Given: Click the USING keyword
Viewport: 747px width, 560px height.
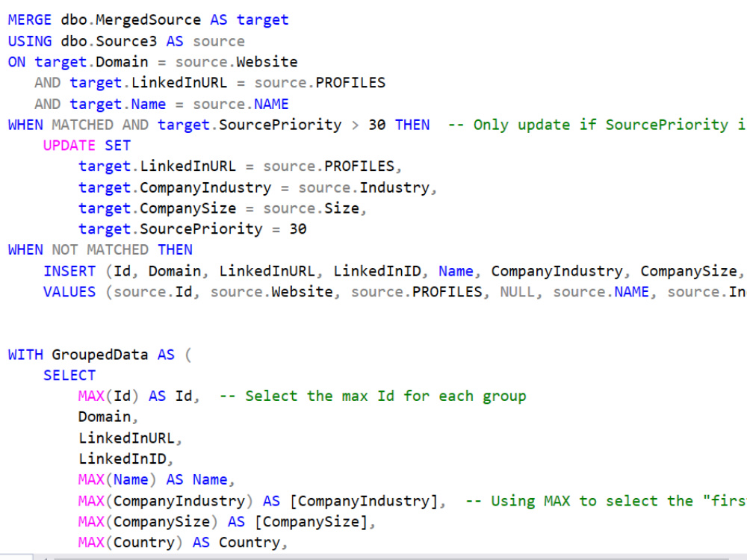Looking at the screenshot, I should tap(30, 41).
